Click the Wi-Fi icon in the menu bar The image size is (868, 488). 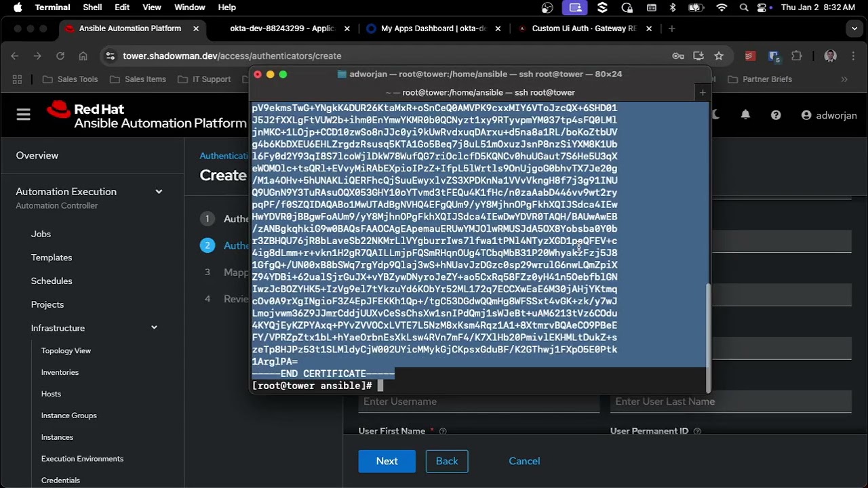pyautogui.click(x=722, y=7)
